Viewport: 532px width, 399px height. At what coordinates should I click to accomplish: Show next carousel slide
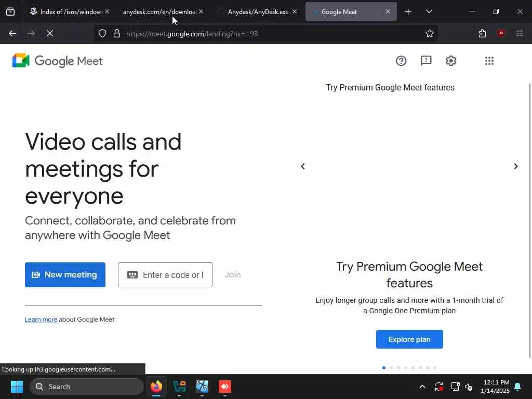pyautogui.click(x=515, y=166)
